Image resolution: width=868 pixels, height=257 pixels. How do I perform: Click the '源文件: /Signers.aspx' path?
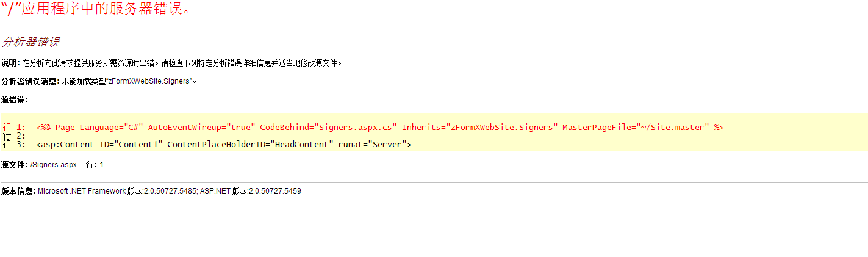(x=39, y=165)
